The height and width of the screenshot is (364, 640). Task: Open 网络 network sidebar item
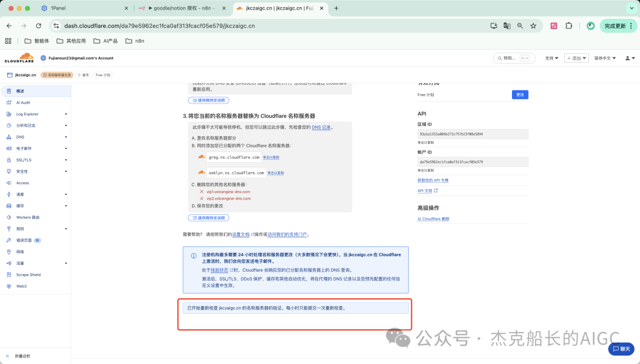click(x=20, y=252)
